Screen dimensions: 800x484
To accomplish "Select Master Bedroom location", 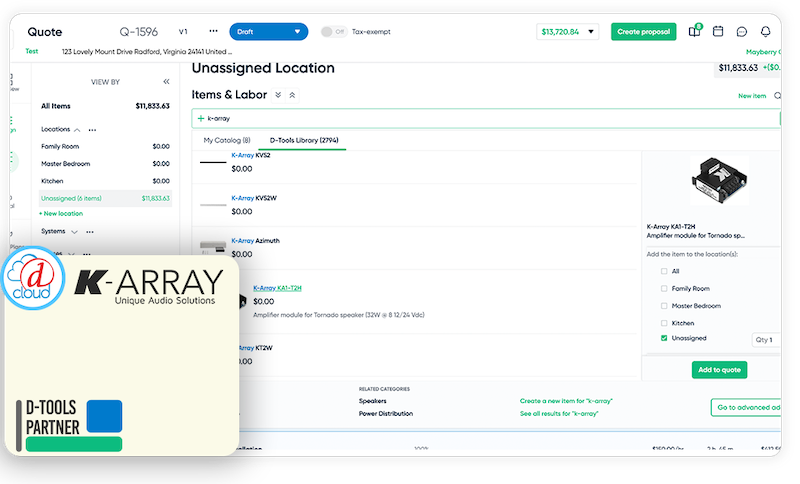I will 105,164.
